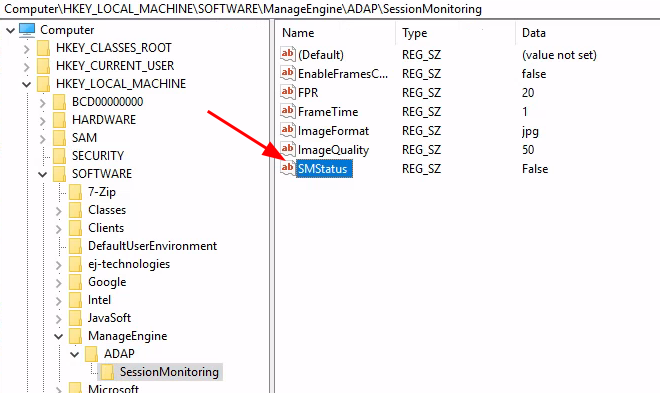Image resolution: width=660 pixels, height=393 pixels.
Task: Expand the Intel key
Action: [59, 301]
